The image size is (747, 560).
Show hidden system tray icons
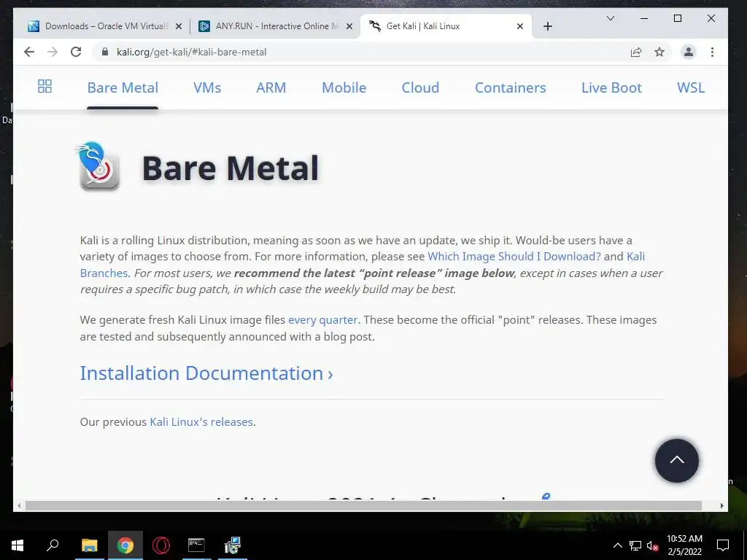(617, 545)
